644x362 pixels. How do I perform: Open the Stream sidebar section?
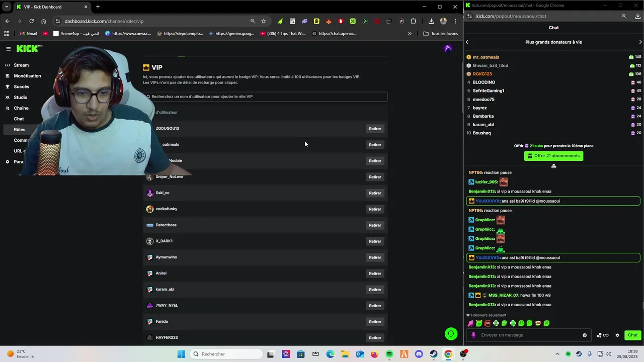pyautogui.click(x=21, y=65)
